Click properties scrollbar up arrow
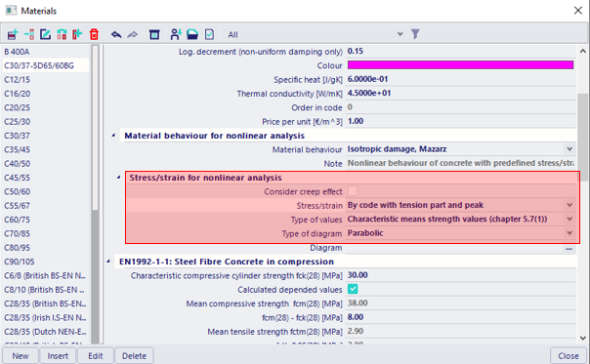Screen dimensions: 590x364 [582, 51]
